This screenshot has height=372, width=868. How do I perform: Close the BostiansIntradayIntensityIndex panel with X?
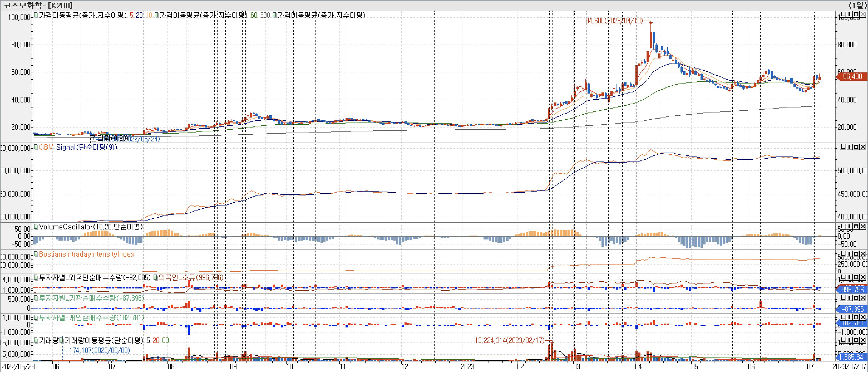coord(863,254)
